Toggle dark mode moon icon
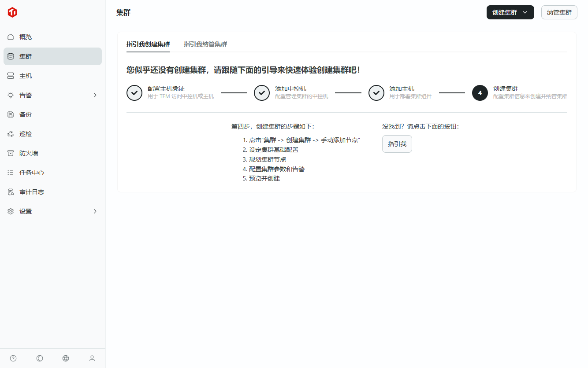The width and height of the screenshot is (588, 368). 40,358
